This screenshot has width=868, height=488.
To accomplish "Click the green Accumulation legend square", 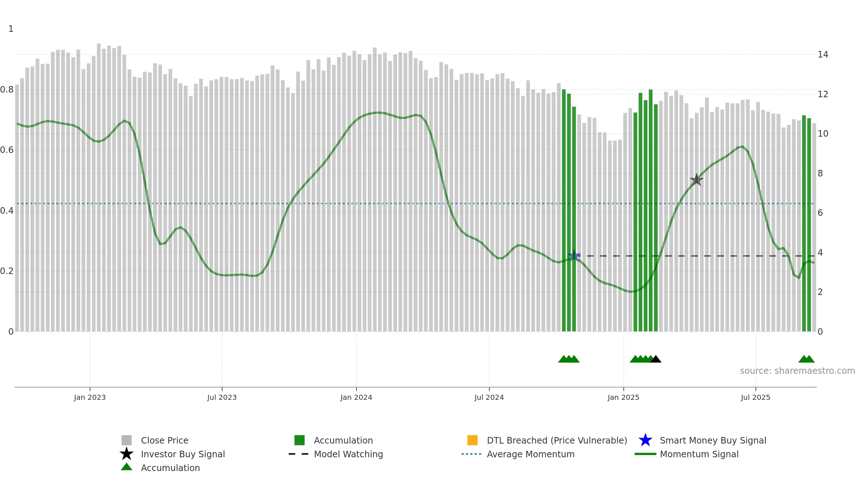I will point(299,440).
